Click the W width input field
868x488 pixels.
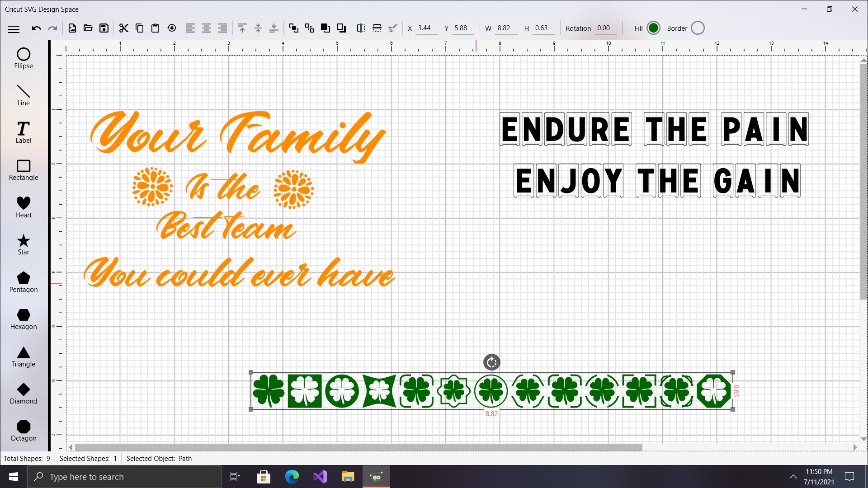pyautogui.click(x=505, y=28)
